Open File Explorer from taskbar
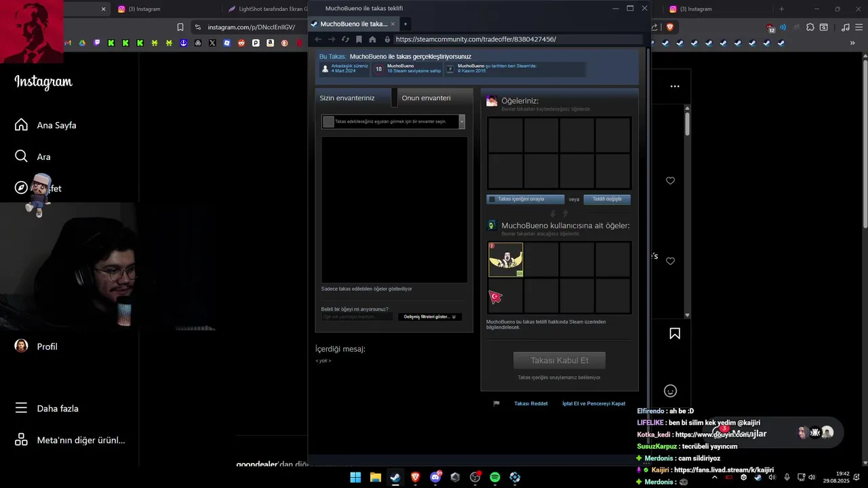The width and height of the screenshot is (868, 488). click(x=375, y=477)
